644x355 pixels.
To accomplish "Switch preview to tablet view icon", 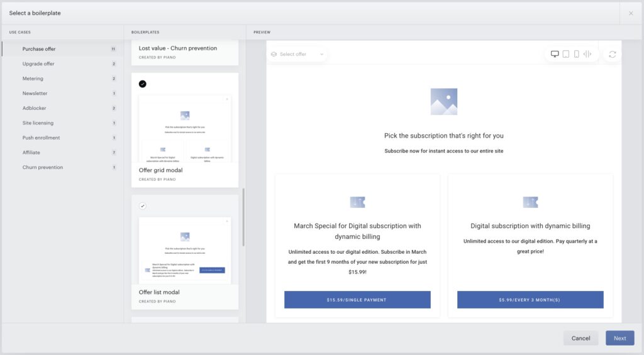I will pos(565,54).
